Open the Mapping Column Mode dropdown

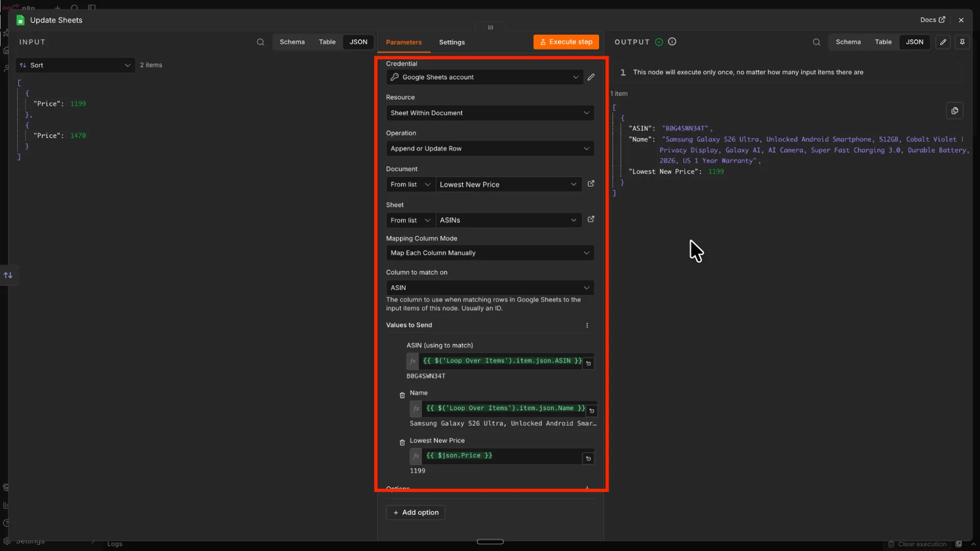(x=490, y=253)
